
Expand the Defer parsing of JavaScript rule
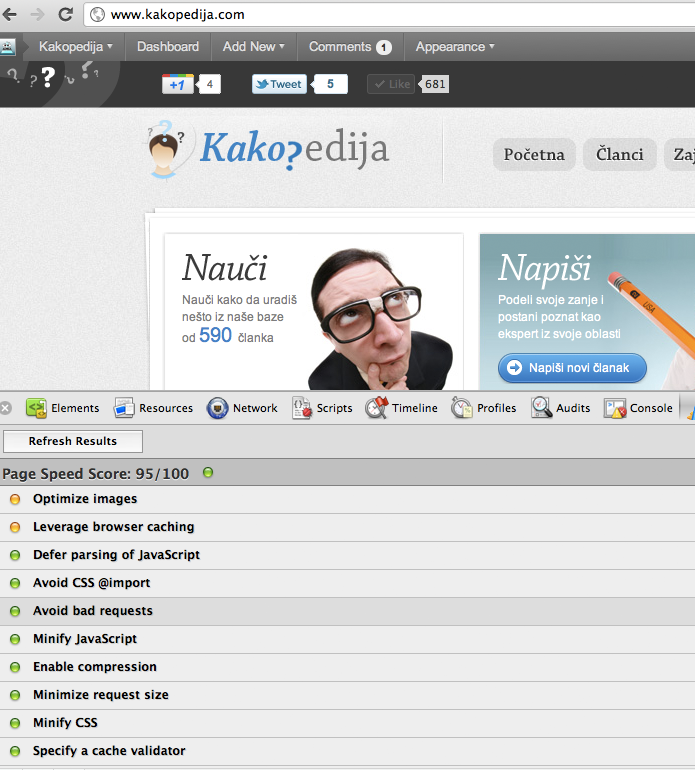click(x=347, y=555)
